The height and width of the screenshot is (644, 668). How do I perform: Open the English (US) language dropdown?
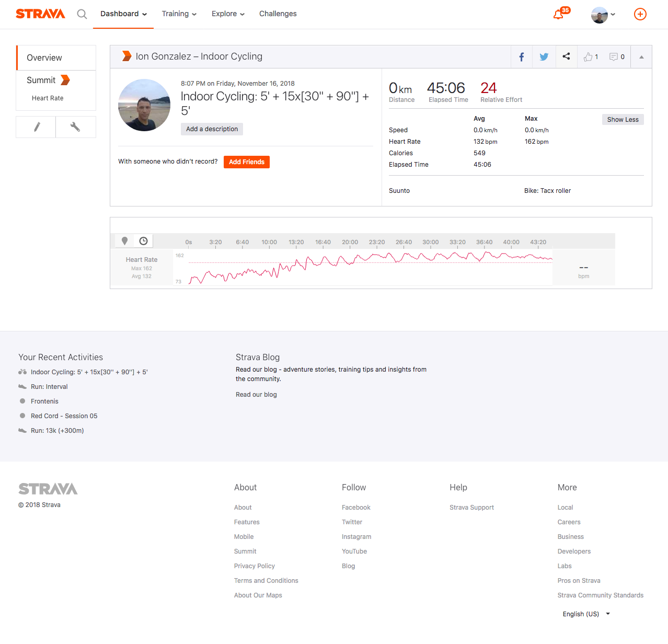pos(586,614)
